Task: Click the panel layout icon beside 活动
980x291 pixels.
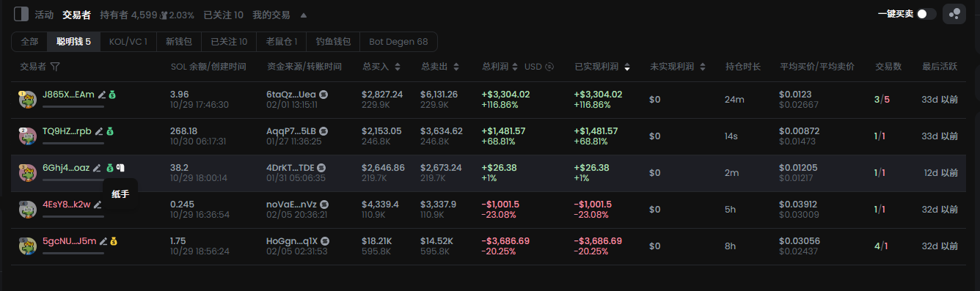Action: [21, 14]
